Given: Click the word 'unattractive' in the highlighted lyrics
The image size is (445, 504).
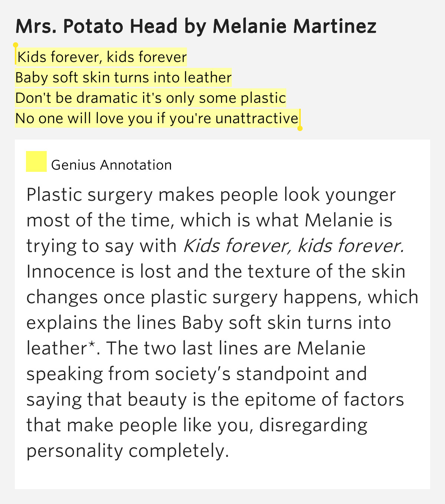Looking at the screenshot, I should tap(257, 118).
